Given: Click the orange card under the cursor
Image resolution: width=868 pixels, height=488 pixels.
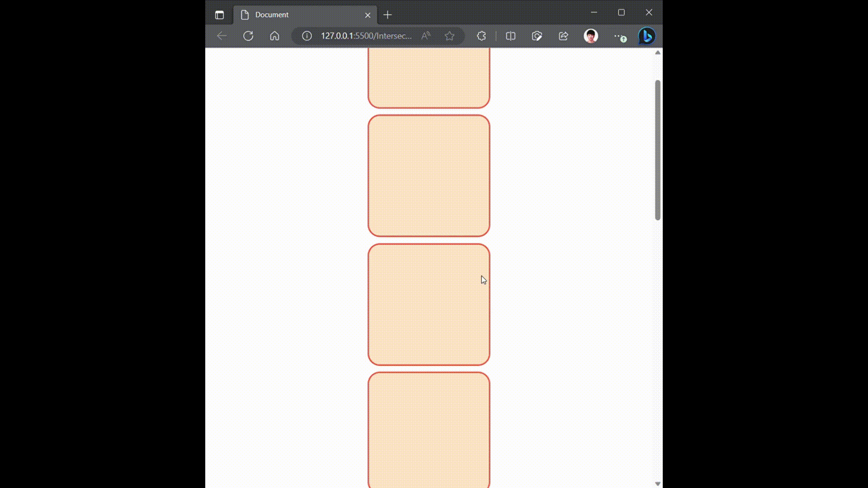Looking at the screenshot, I should (x=429, y=305).
